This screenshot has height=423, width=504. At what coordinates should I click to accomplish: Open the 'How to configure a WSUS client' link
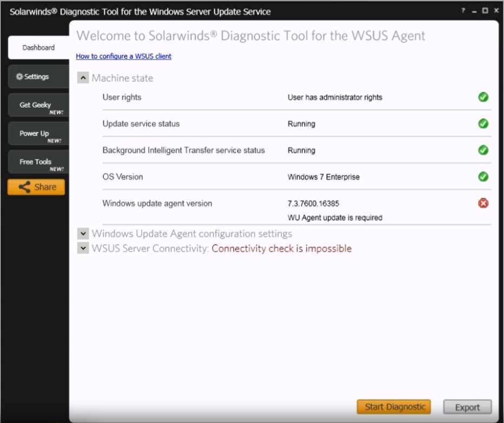(123, 56)
